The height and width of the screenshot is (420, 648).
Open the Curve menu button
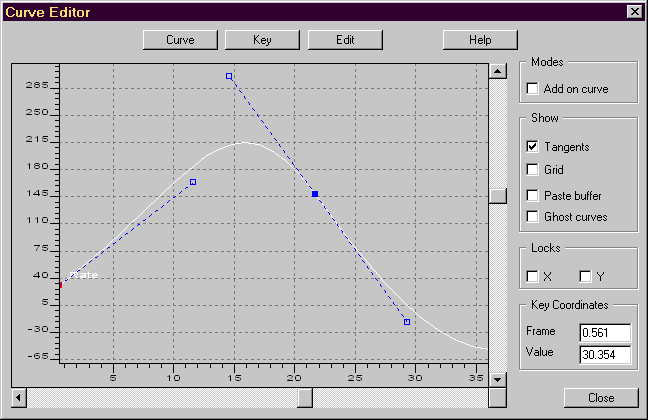[180, 40]
